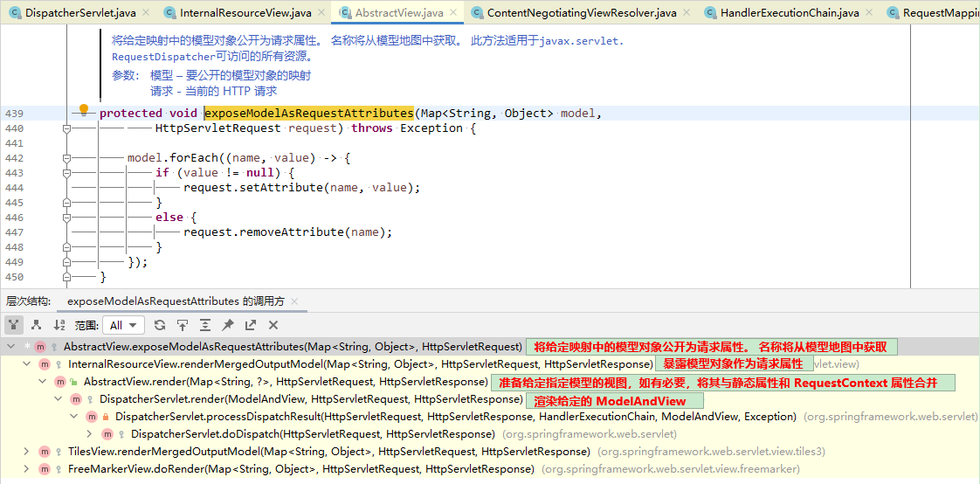Click private lock icon on processDispatchResult row
The image size is (980, 484).
pos(107,417)
